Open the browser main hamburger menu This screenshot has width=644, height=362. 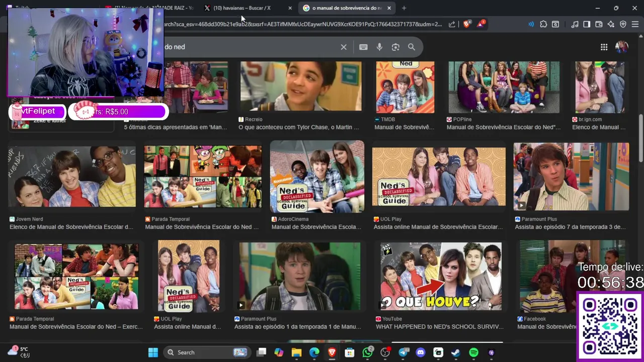(x=635, y=24)
